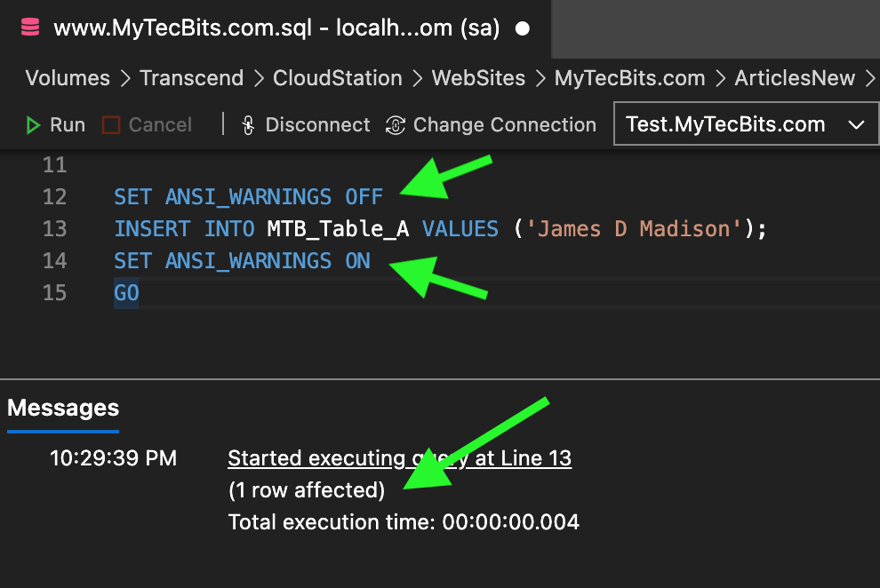Screen dimensions: 880x588
Task: Switch to the Messages tab
Action: [62, 408]
